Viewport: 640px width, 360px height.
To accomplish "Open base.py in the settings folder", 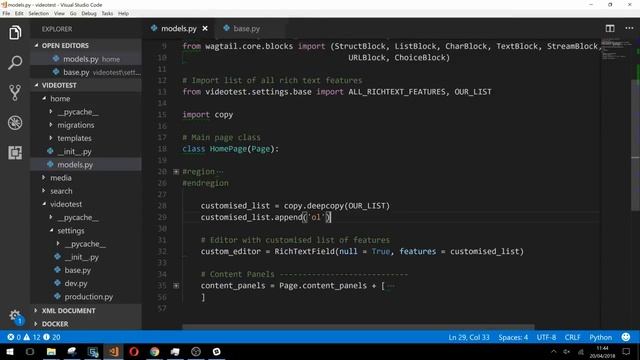I will tap(78, 270).
